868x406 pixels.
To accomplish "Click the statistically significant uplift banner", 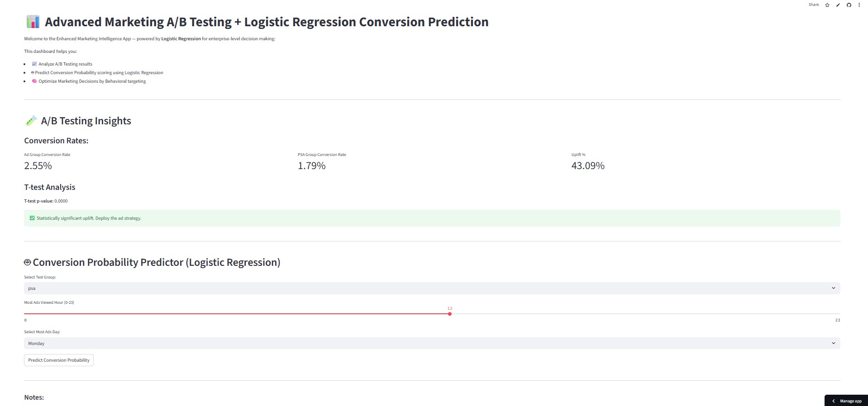I will [x=432, y=218].
